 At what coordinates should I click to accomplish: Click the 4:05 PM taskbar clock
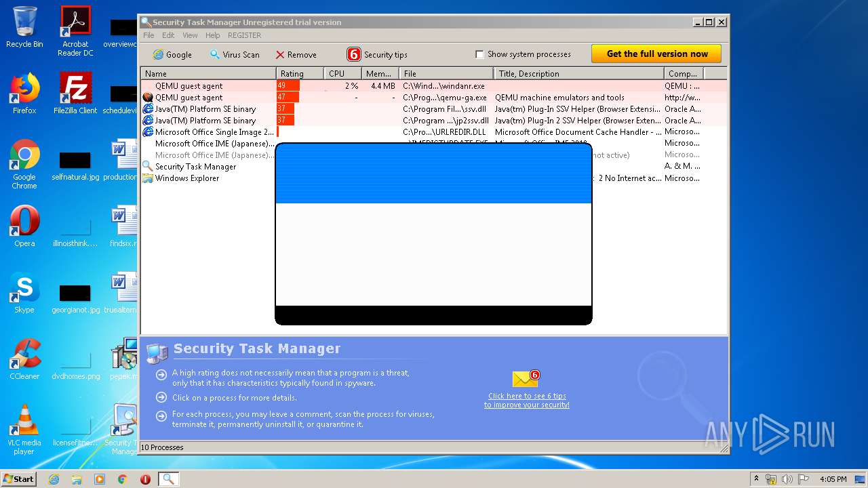[x=833, y=479]
